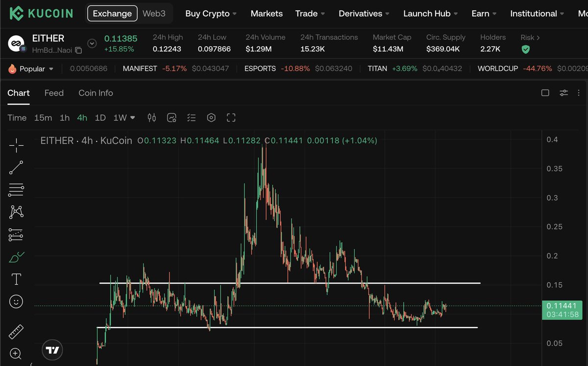The height and width of the screenshot is (366, 588).
Task: Select the Fibonacci retracement lines tool
Action: pyautogui.click(x=16, y=189)
